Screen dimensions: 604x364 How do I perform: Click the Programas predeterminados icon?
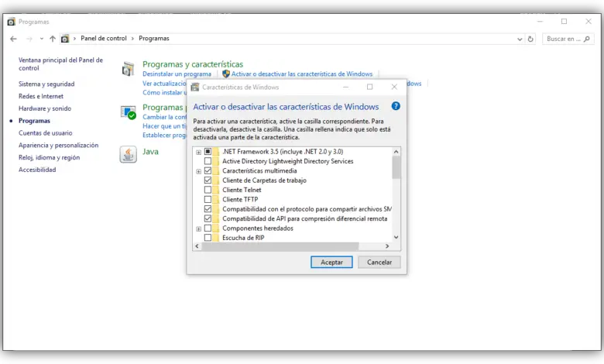(x=129, y=112)
